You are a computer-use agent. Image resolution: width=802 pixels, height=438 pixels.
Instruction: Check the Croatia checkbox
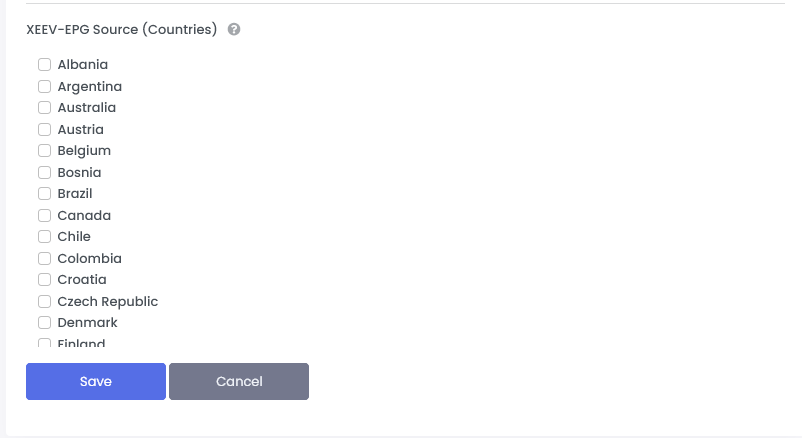pyautogui.click(x=44, y=280)
